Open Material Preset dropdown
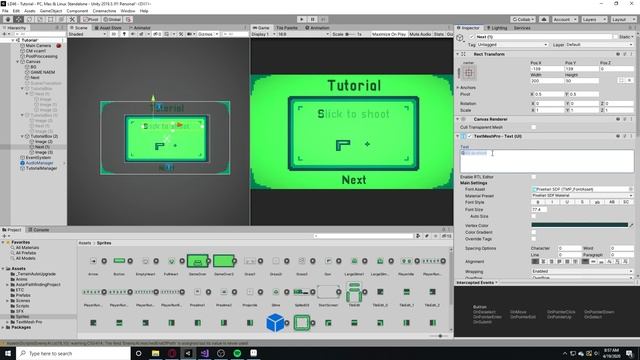The width and height of the screenshot is (640, 360). point(582,196)
